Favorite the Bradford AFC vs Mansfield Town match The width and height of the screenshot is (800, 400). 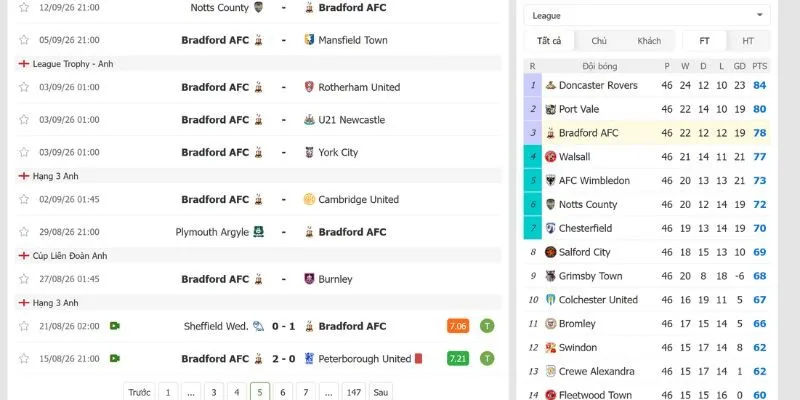(x=23, y=40)
